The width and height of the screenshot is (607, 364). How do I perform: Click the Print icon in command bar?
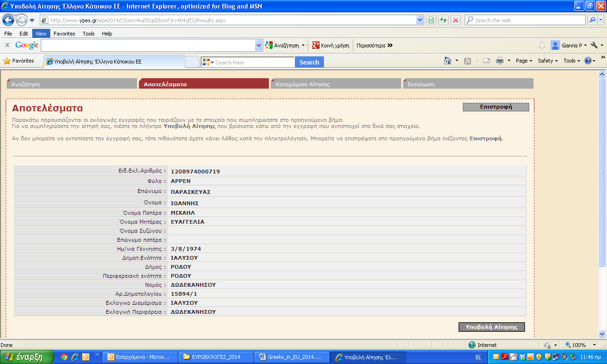pos(500,61)
